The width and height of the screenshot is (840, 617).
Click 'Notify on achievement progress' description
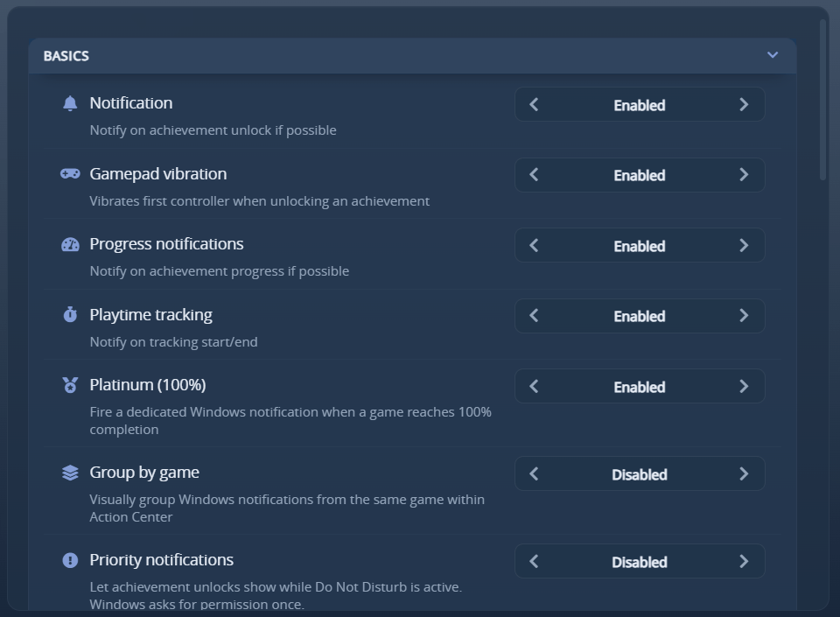[220, 271]
